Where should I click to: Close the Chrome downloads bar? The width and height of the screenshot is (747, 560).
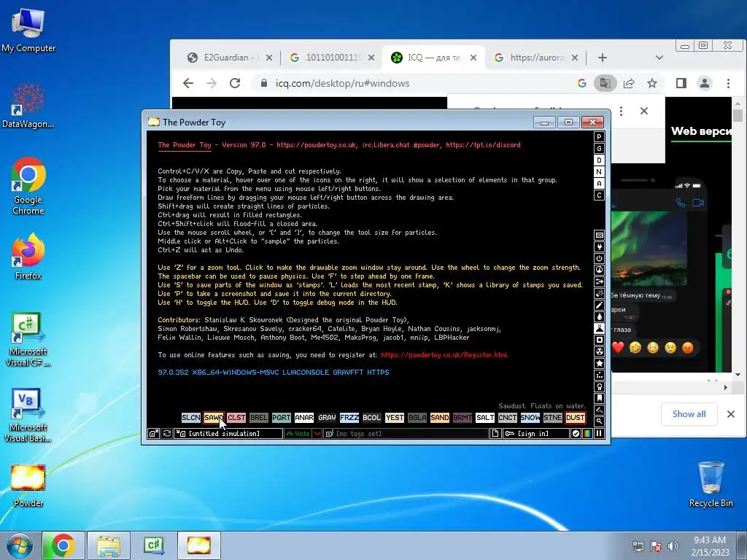click(731, 414)
